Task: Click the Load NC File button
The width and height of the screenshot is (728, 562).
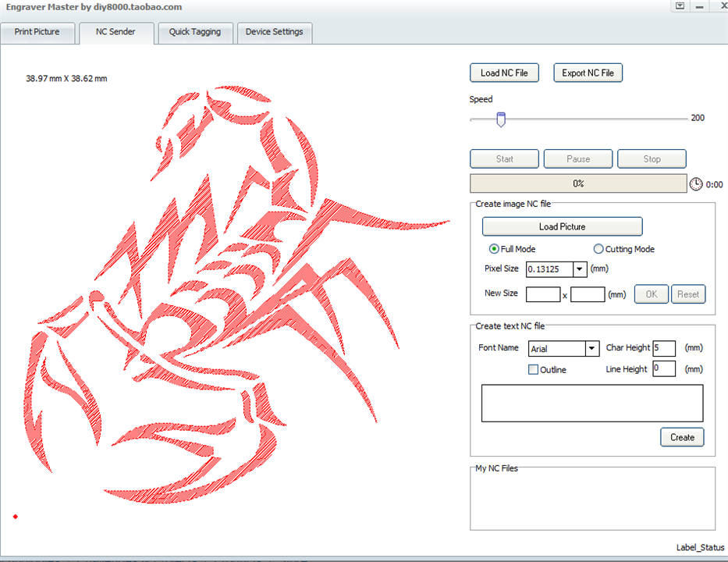Action: pyautogui.click(x=504, y=73)
